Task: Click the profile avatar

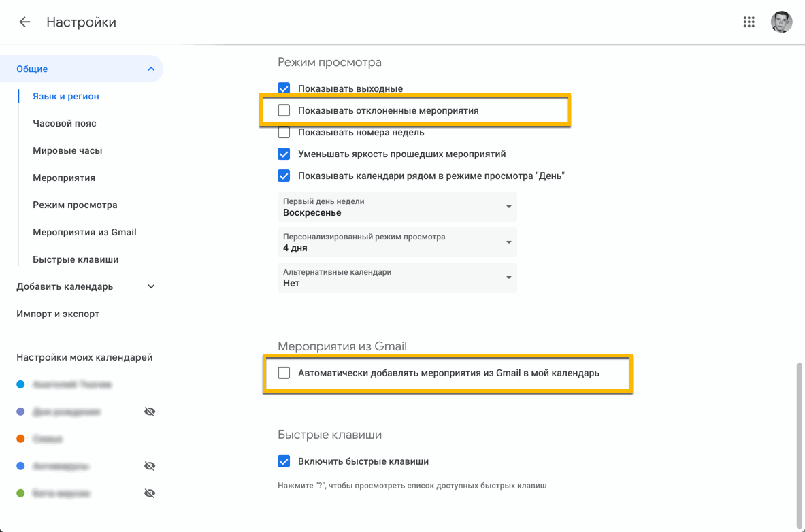Action: coord(781,22)
